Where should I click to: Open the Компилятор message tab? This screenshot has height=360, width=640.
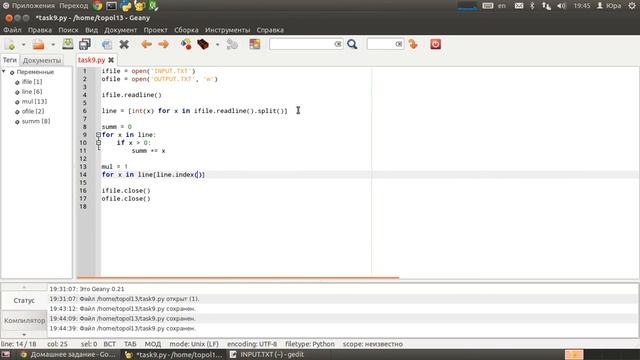[24, 320]
